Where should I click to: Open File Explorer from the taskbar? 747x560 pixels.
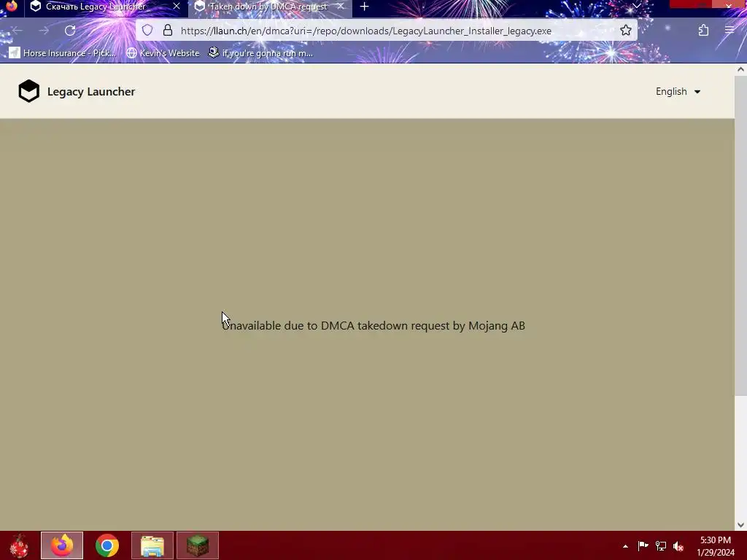(152, 545)
